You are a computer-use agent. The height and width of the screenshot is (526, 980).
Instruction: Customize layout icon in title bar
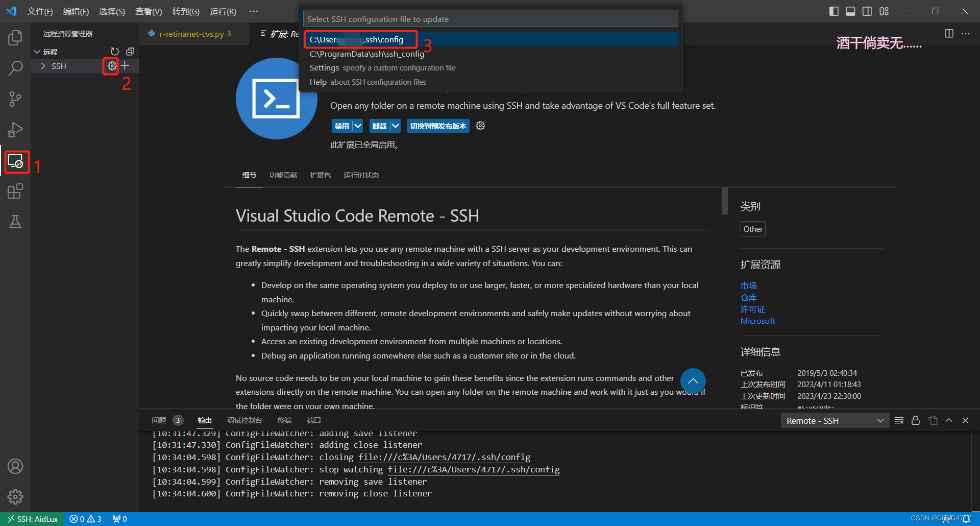884,11
